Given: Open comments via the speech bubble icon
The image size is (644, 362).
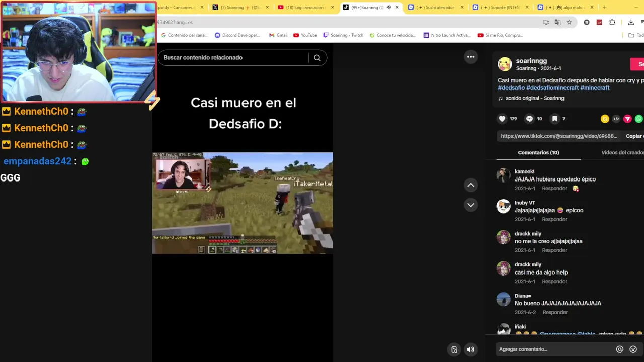Looking at the screenshot, I should [x=529, y=119].
